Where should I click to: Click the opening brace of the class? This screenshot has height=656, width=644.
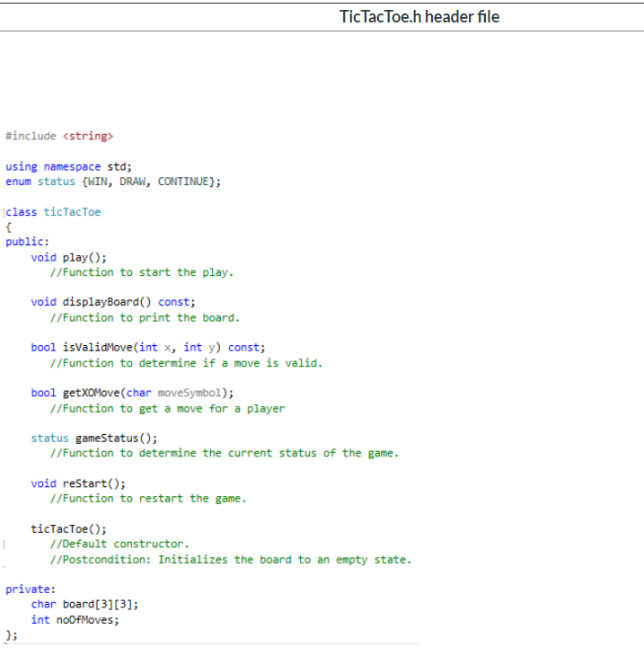8,227
